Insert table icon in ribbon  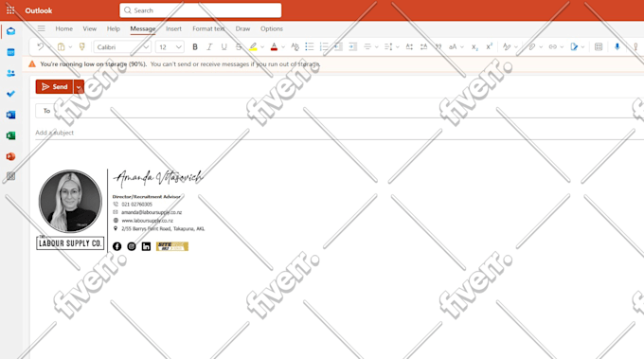[599, 46]
